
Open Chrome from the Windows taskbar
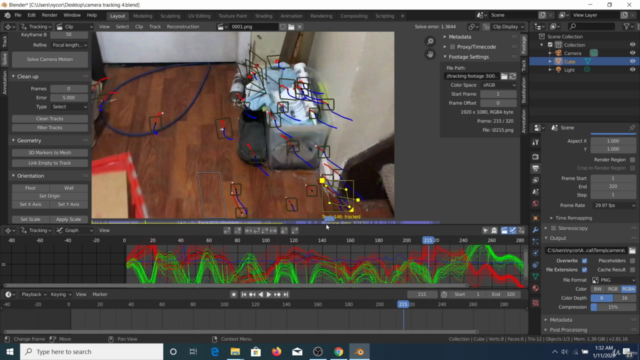point(338,351)
